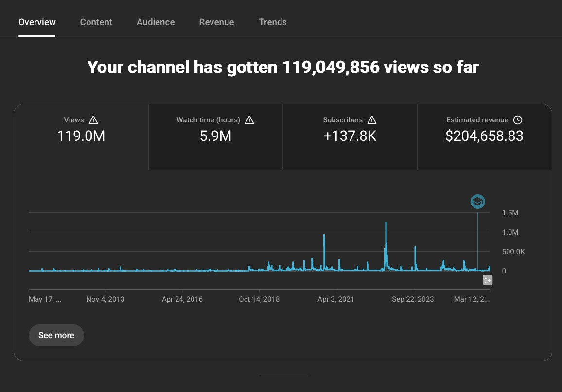Switch to the Content tab

click(x=96, y=22)
